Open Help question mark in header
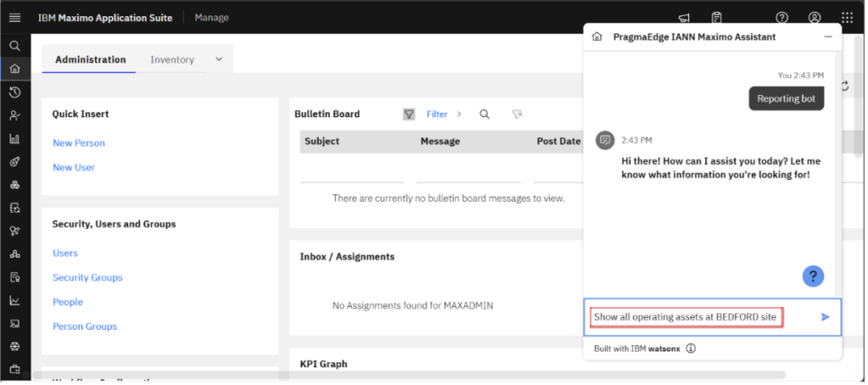 (782, 18)
